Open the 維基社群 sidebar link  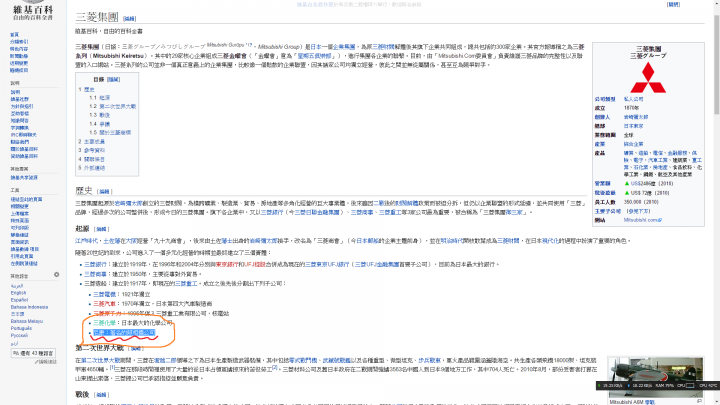coord(19,99)
